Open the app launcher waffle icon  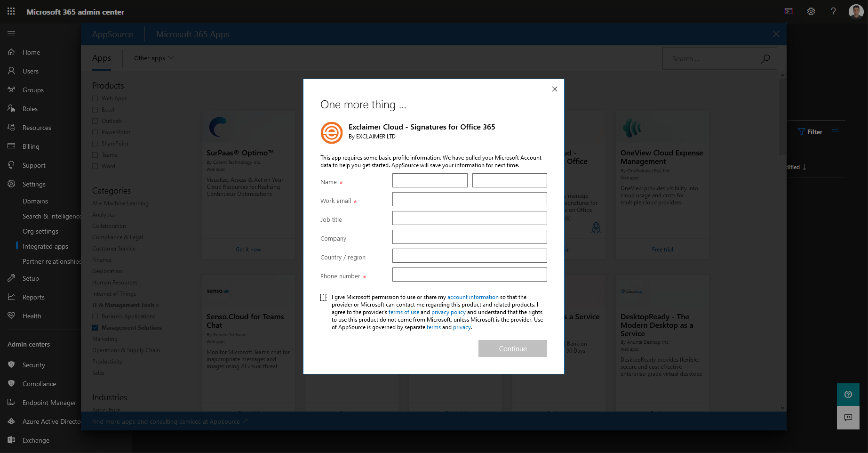pos(11,12)
